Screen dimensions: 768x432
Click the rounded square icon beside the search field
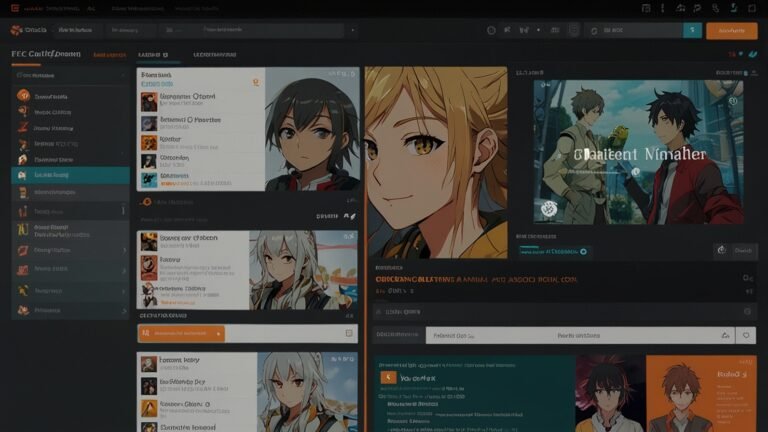tap(574, 30)
